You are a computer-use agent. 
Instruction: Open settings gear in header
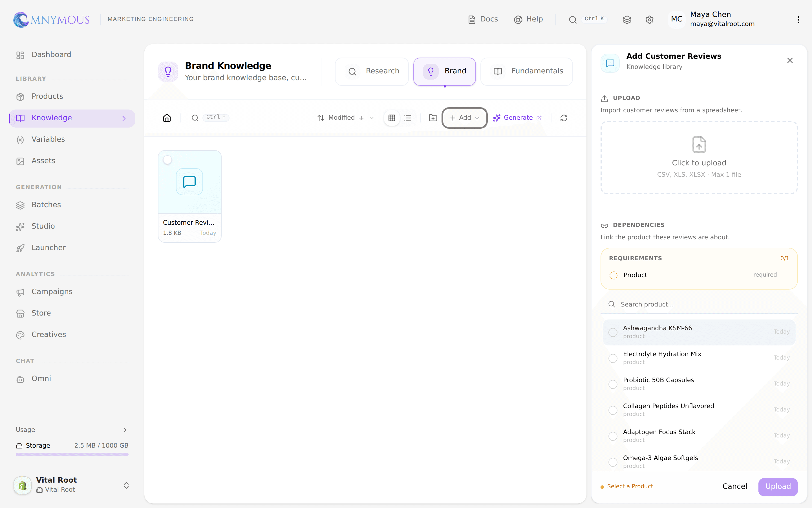coord(650,20)
